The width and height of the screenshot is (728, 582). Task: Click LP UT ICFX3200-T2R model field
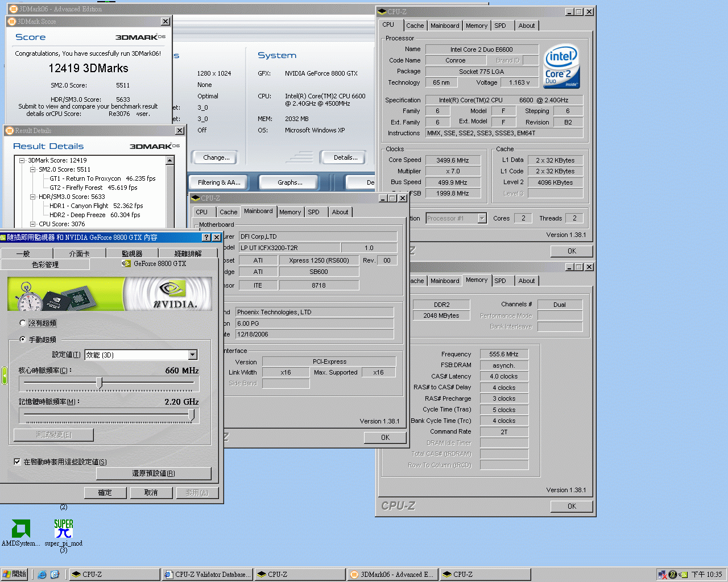289,248
